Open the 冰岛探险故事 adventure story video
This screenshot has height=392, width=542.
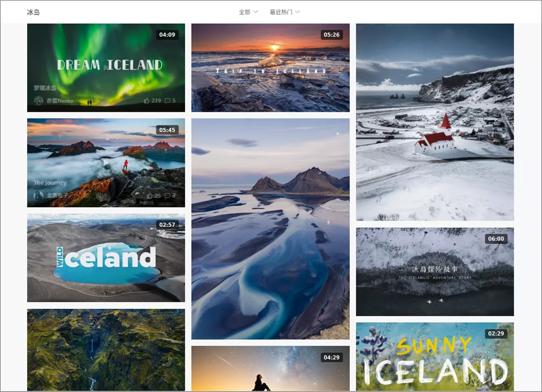click(x=435, y=271)
